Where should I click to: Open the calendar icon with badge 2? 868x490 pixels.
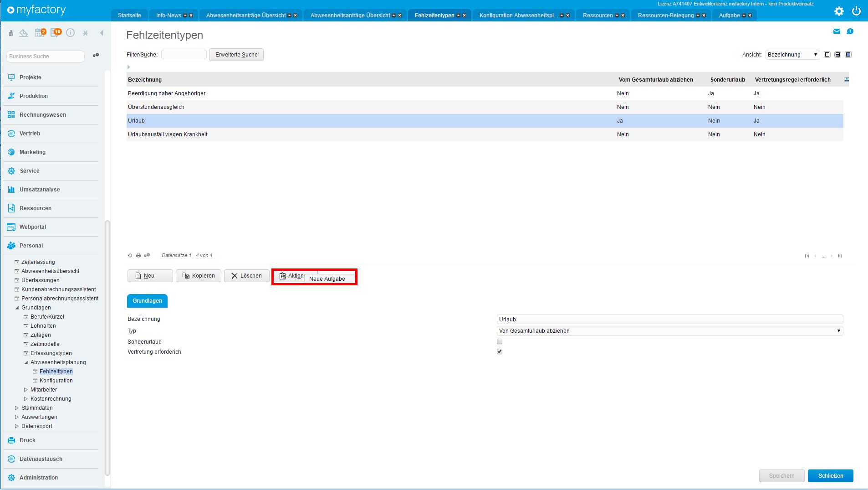pyautogui.click(x=40, y=33)
